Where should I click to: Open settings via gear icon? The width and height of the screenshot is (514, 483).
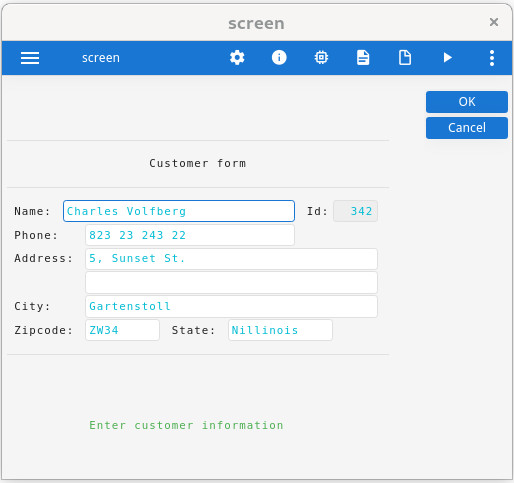tap(237, 58)
